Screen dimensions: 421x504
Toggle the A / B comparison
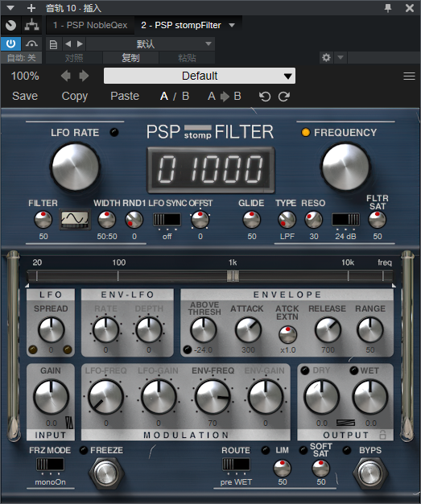click(x=175, y=96)
